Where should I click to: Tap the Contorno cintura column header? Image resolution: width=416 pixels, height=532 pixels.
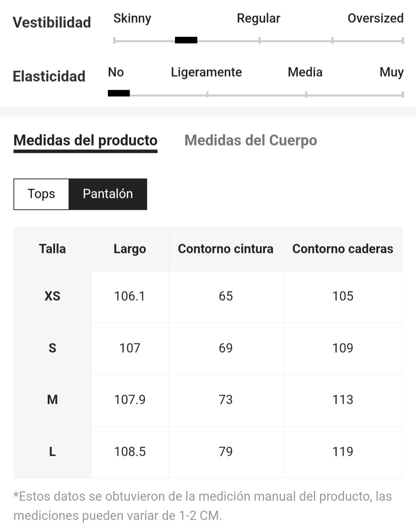[226, 249]
